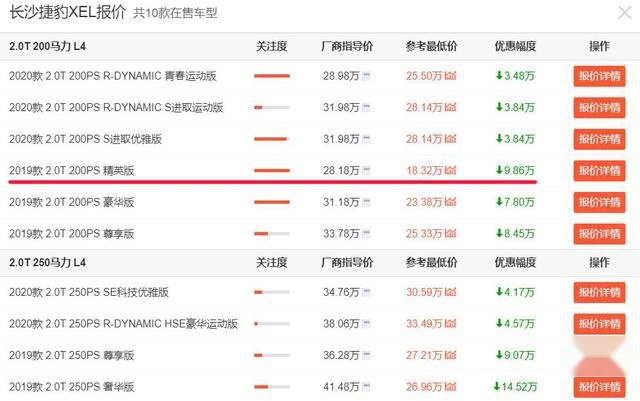
Task: Close the 长沙捷豹XEL报价 popup
Action: point(624,13)
